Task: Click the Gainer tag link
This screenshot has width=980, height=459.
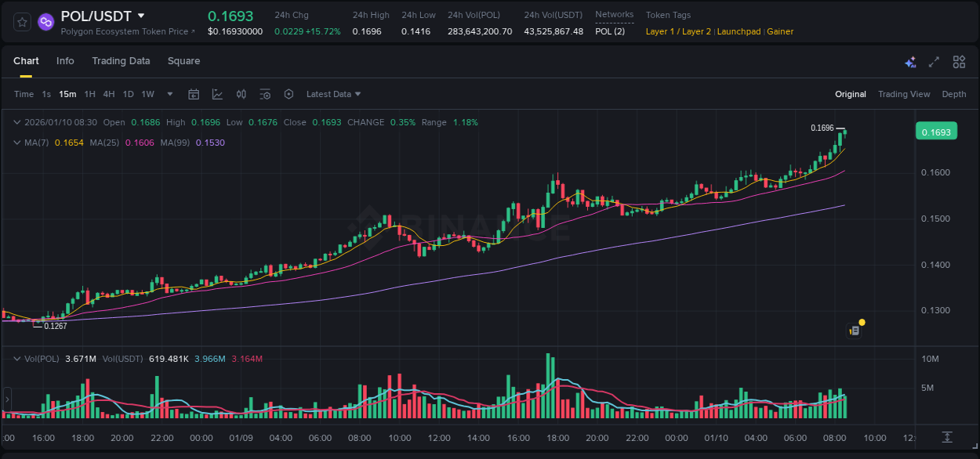Action: click(779, 31)
